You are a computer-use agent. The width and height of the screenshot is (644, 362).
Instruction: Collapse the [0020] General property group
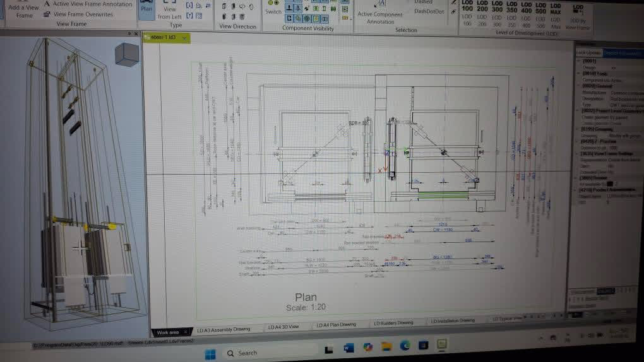pyautogui.click(x=578, y=86)
